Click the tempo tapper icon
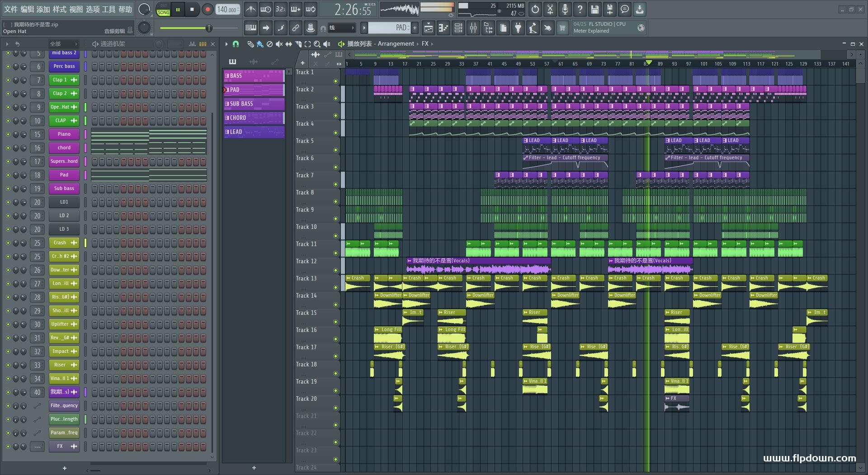This screenshot has height=475, width=868. [x=311, y=28]
